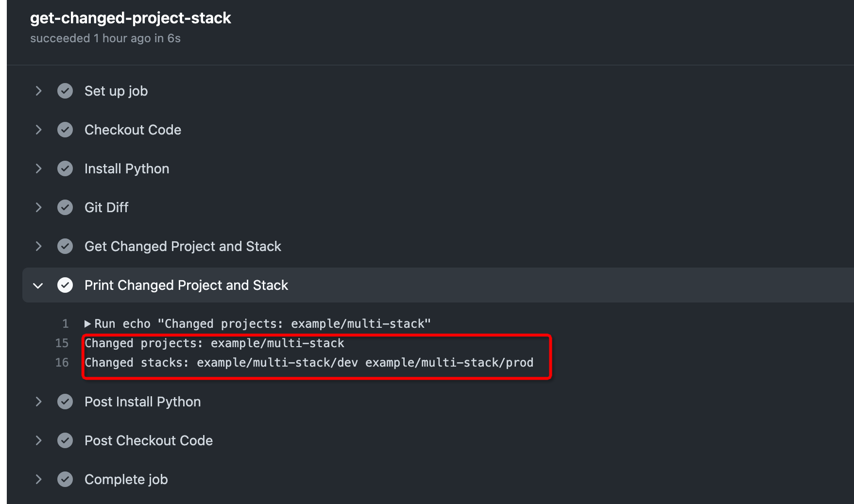
Task: Click the checkmark icon next to Checkout Code
Action: pyautogui.click(x=65, y=130)
